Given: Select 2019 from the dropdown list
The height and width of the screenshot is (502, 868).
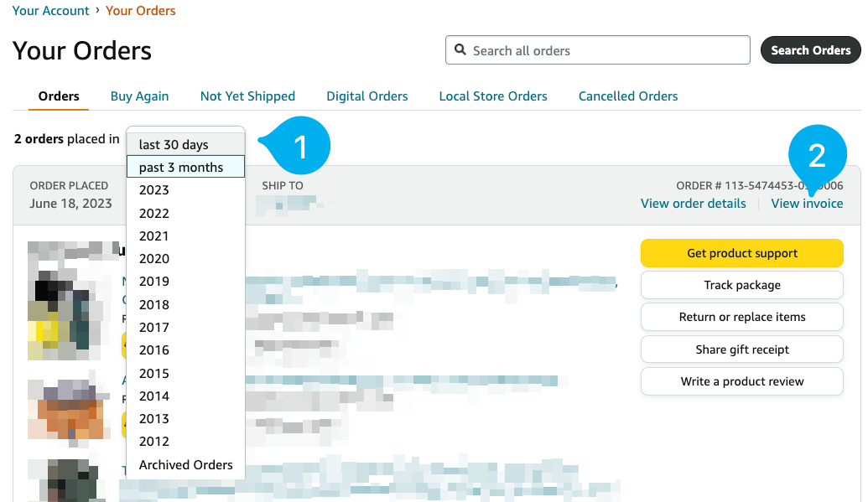Looking at the screenshot, I should pyautogui.click(x=185, y=281).
